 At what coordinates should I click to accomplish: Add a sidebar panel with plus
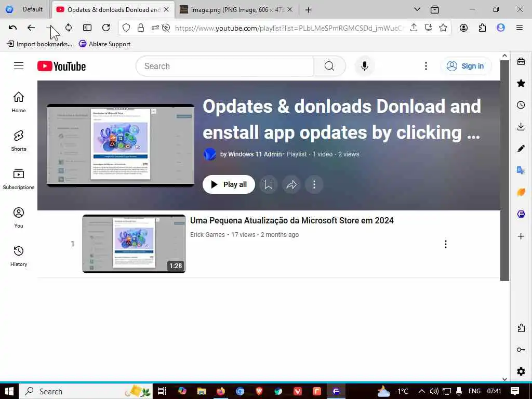521,236
